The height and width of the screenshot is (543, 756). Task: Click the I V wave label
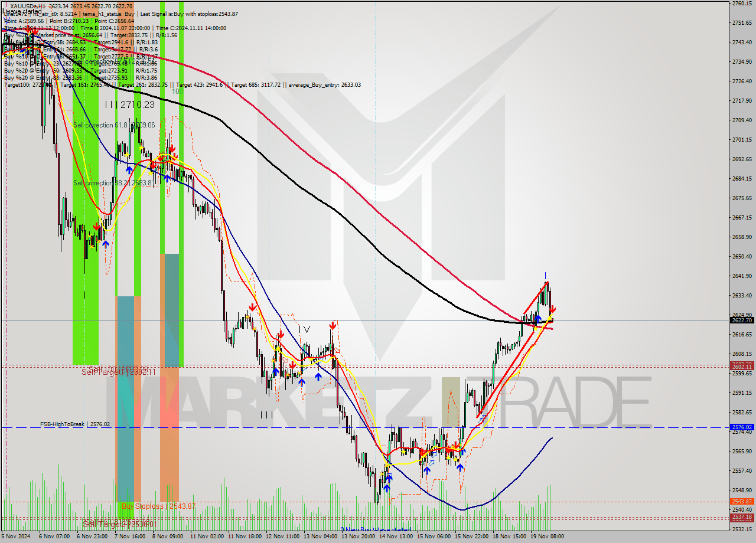[x=304, y=329]
